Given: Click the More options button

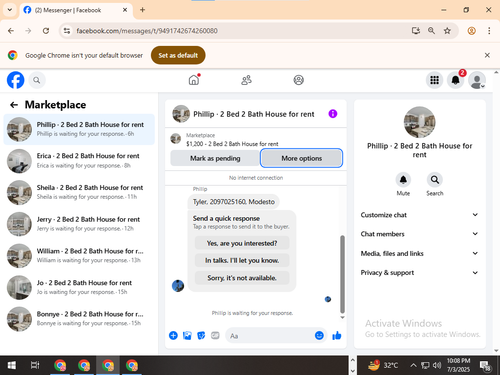Looking at the screenshot, I should [301, 158].
